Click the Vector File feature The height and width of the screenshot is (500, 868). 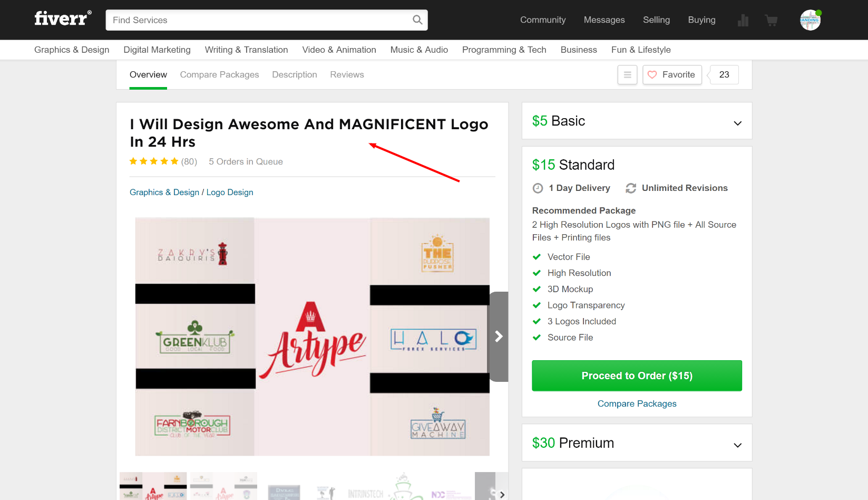point(569,257)
